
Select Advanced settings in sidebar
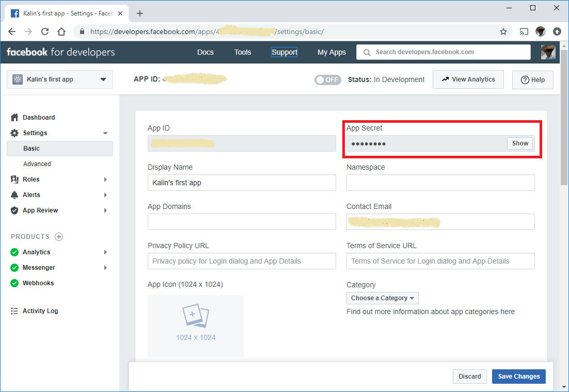pyautogui.click(x=37, y=164)
